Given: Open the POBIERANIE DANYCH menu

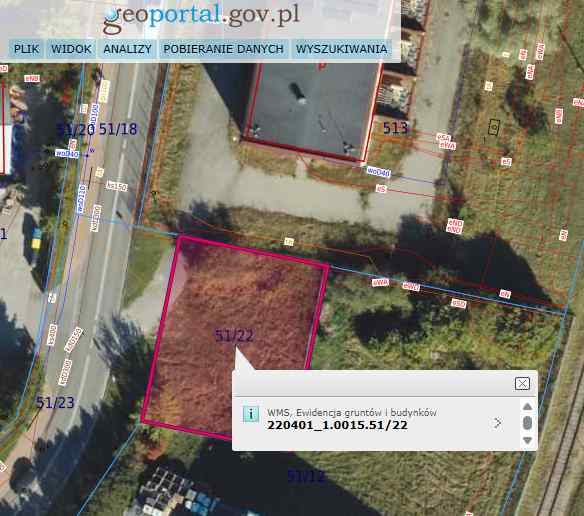Looking at the screenshot, I should point(223,49).
